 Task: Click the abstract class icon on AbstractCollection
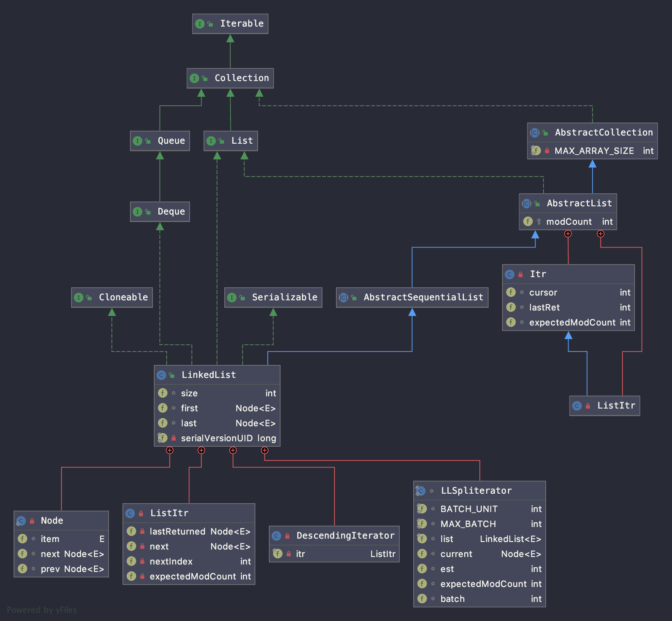click(x=535, y=133)
